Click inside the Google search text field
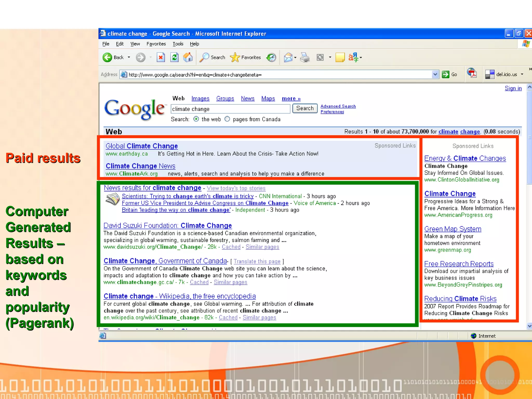 (230, 109)
